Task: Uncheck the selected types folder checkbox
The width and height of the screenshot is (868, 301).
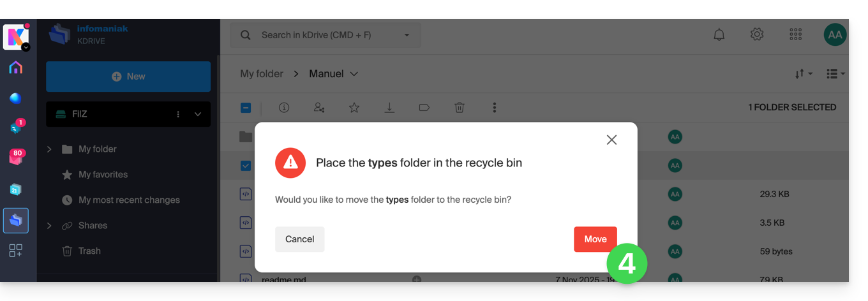Action: point(246,166)
